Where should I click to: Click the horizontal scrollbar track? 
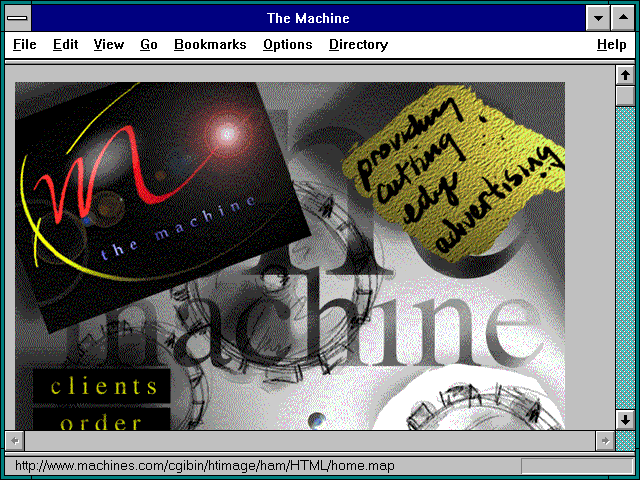click(310, 441)
